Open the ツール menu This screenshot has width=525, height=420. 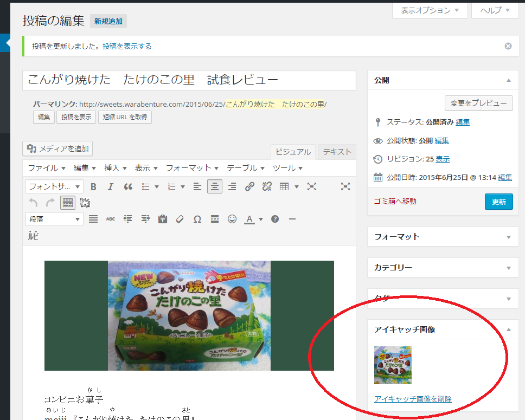tap(287, 168)
